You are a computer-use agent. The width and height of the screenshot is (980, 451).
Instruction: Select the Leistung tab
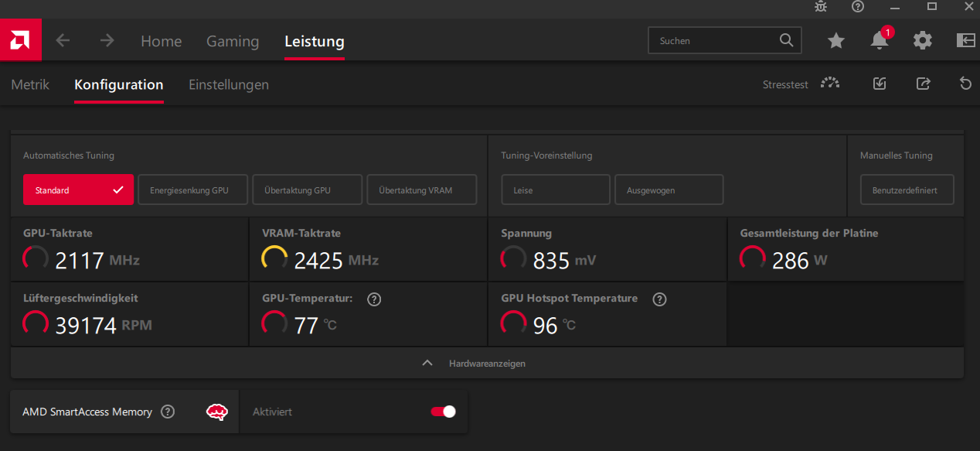tap(315, 41)
